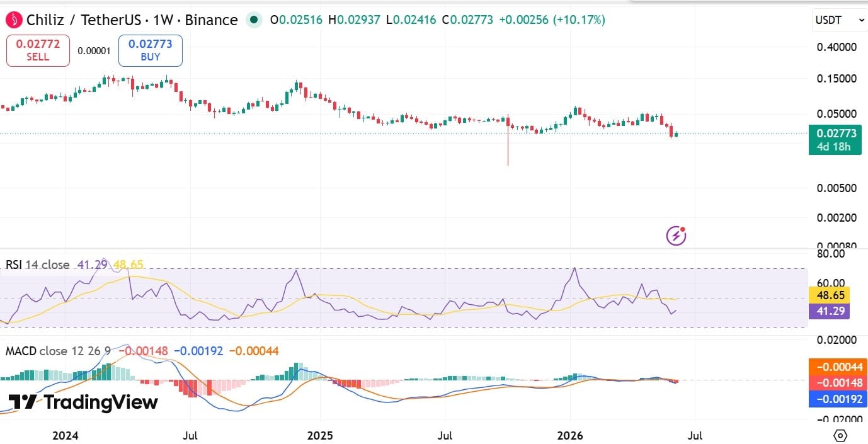
Task: Open the USDT currency dropdown
Action: [x=840, y=20]
